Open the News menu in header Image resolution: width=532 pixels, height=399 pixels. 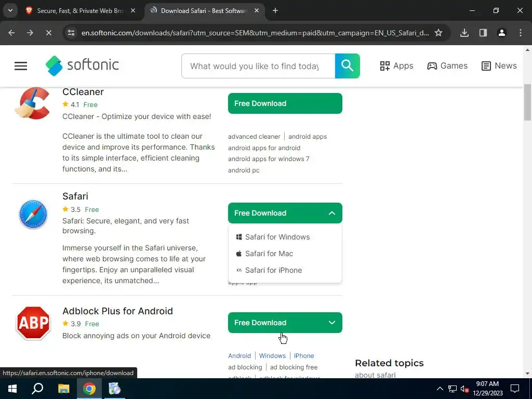[499, 66]
